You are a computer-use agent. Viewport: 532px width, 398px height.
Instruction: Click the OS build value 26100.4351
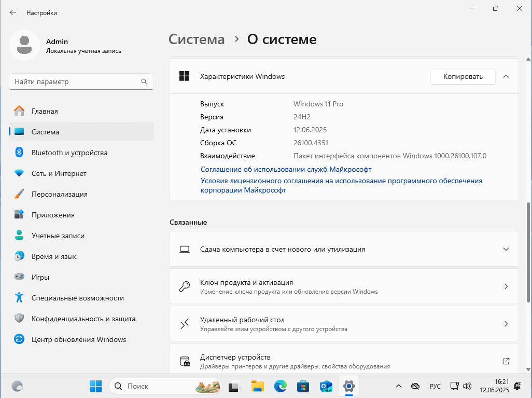click(x=311, y=143)
